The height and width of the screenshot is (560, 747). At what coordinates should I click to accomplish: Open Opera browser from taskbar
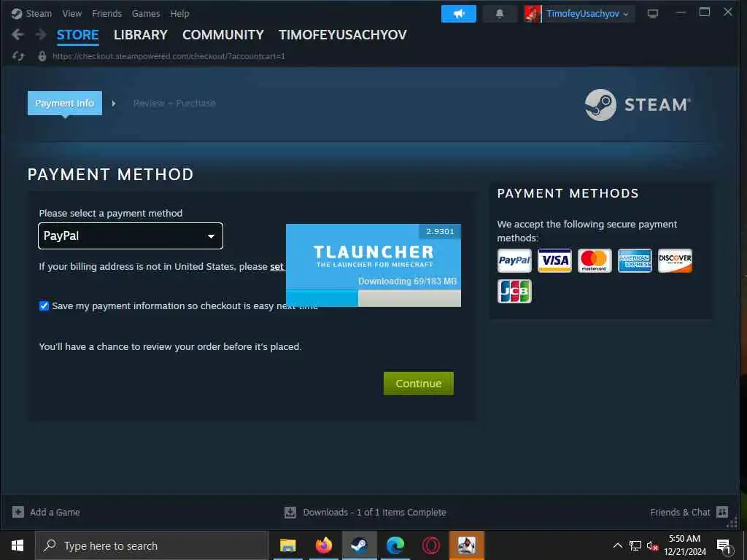[x=430, y=545]
